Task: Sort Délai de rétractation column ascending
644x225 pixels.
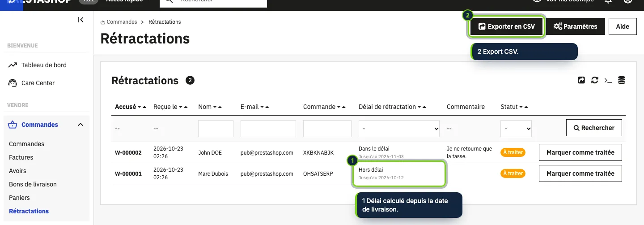Action: (x=424, y=107)
